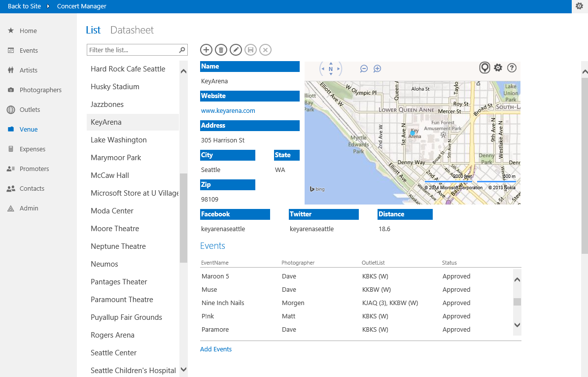The width and height of the screenshot is (588, 377).
Task: Open Events in the sidebar
Action: click(x=29, y=51)
